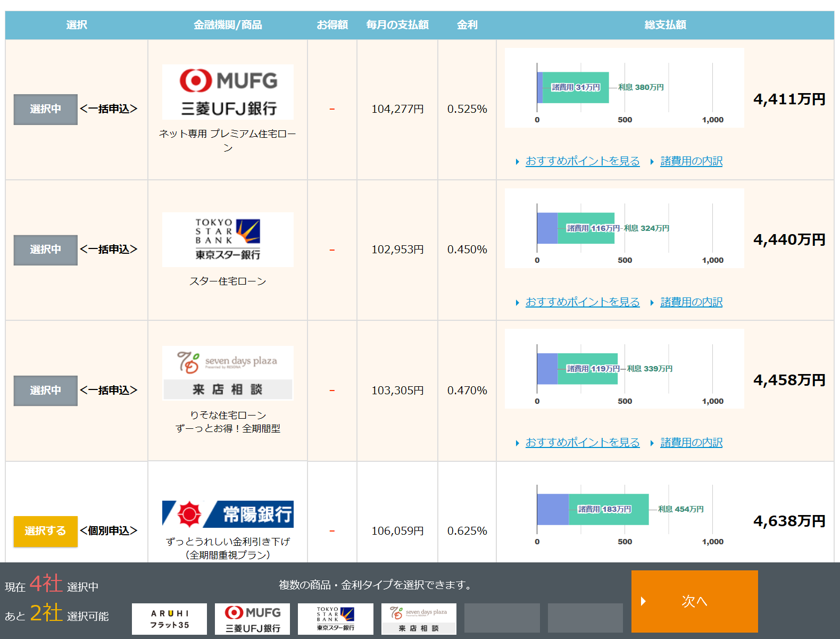This screenshot has width=840, height=639.
Task: Click the お得額 column header
Action: pyautogui.click(x=332, y=25)
